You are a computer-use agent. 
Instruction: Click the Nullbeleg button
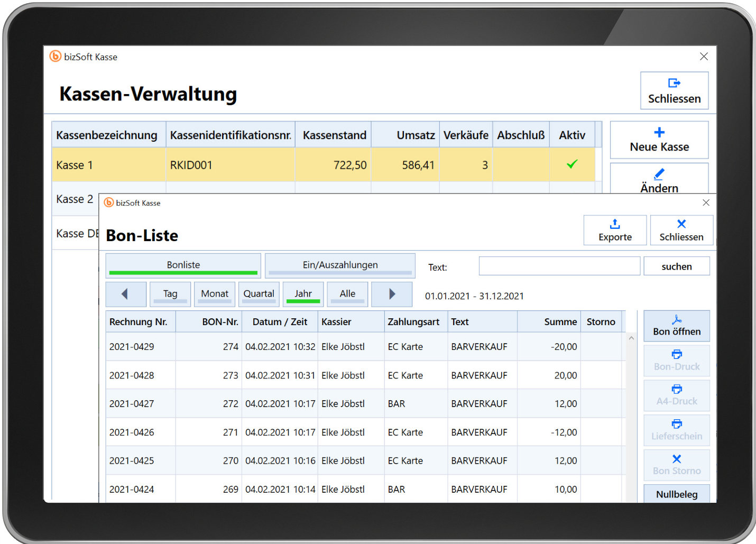point(677,494)
